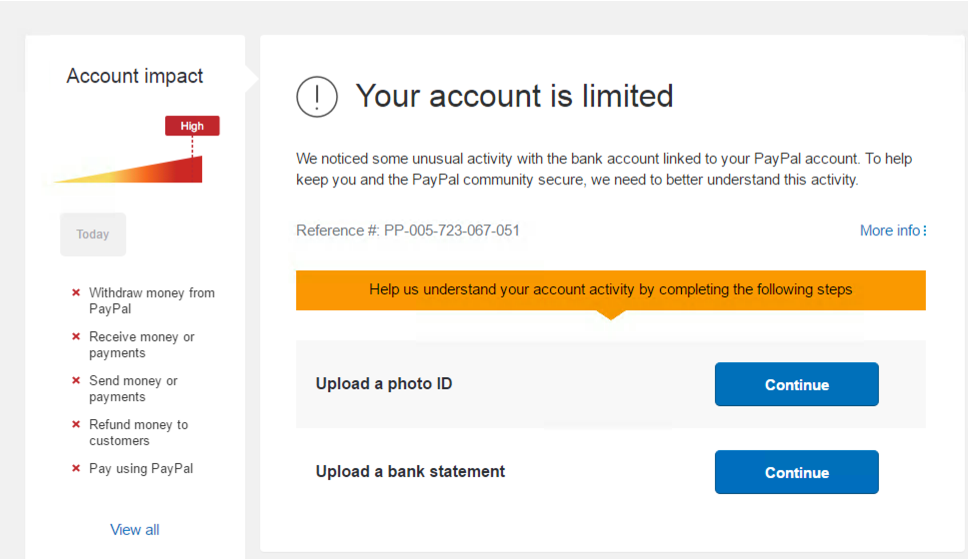Click the red X beside Refund money to customers

(76, 424)
